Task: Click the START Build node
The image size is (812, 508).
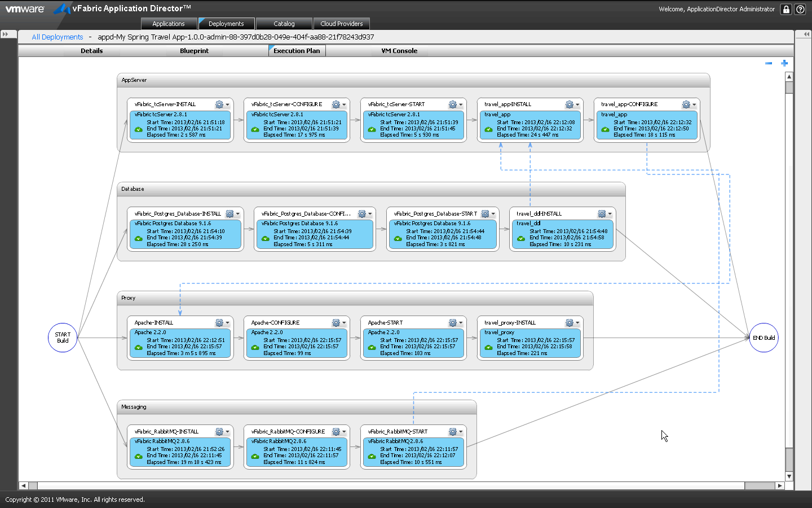Action: (63, 338)
